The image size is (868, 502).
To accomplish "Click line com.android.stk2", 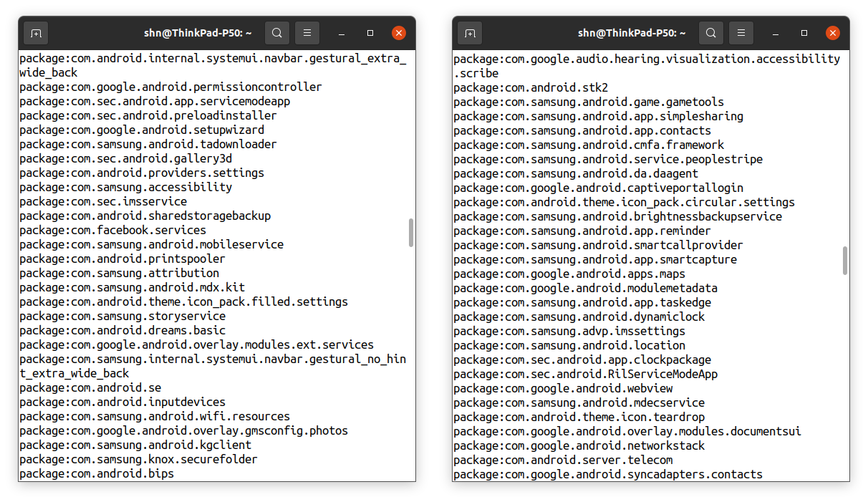I will tap(531, 88).
